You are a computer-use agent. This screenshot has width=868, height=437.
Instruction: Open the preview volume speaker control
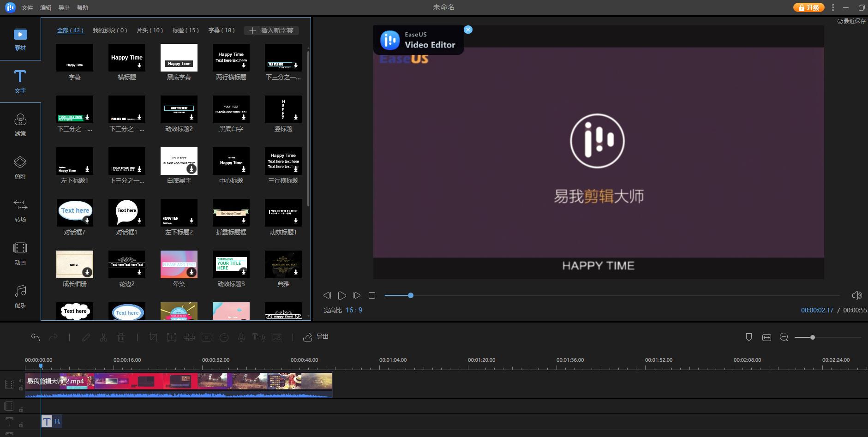click(857, 295)
